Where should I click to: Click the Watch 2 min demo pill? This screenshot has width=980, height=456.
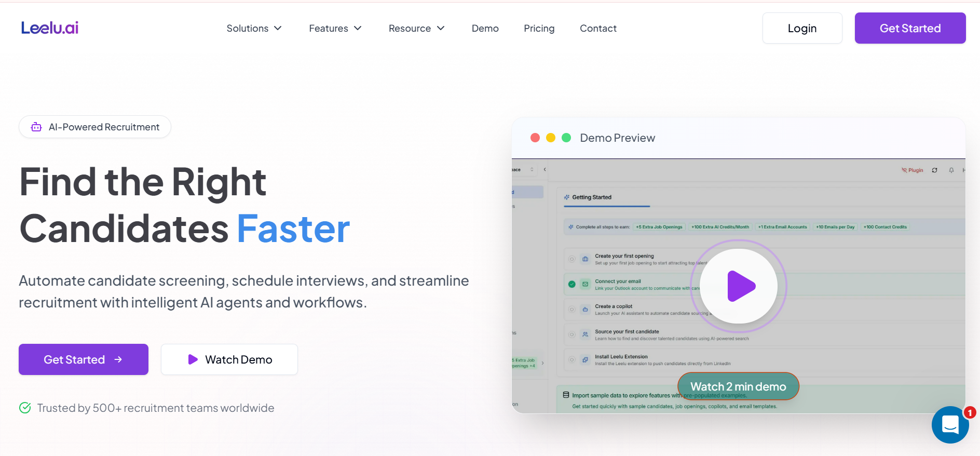click(738, 386)
